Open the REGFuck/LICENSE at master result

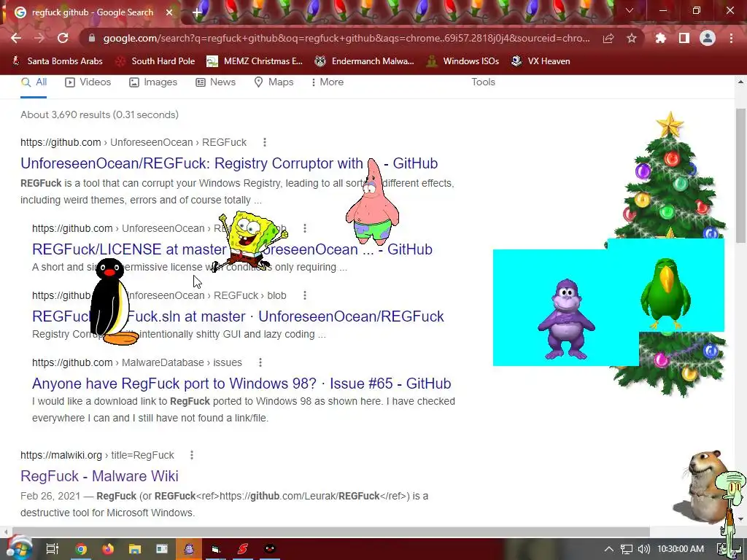click(232, 249)
